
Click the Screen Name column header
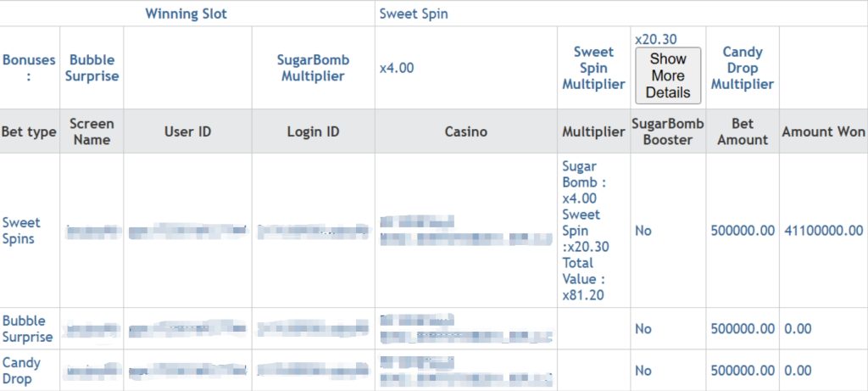(x=92, y=131)
